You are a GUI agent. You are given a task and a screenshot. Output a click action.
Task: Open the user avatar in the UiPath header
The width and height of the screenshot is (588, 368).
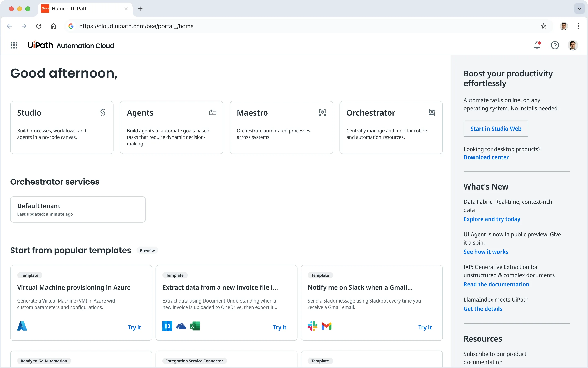pos(573,45)
